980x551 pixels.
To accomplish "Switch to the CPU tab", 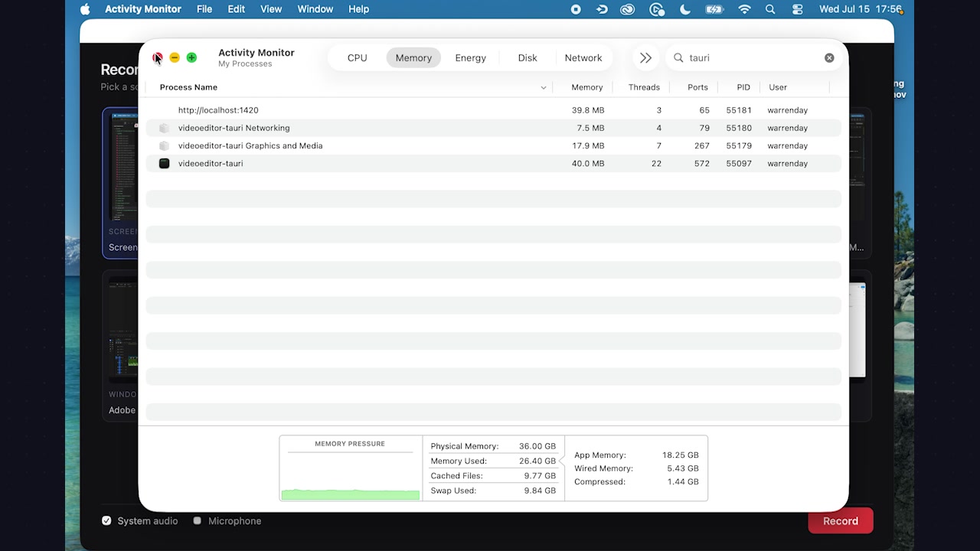I will point(357,57).
